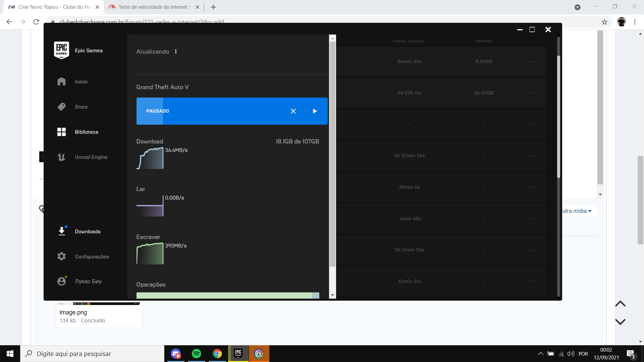Click the page scroll-down chevron button

click(620, 322)
